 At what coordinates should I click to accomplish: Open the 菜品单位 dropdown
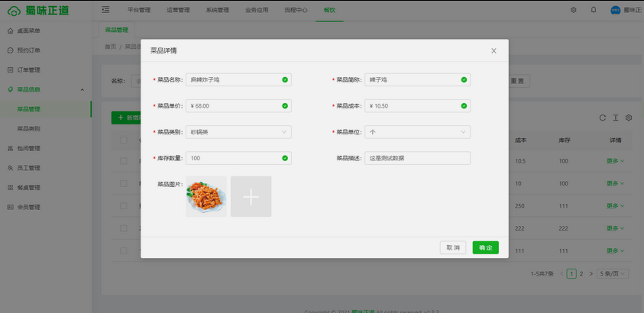pos(417,132)
